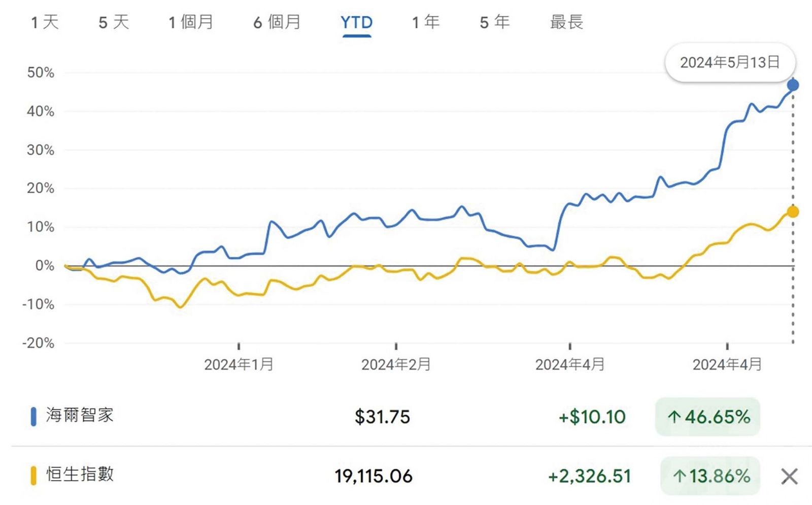
Task: Click the 13.86% change badge
Action: click(x=710, y=476)
